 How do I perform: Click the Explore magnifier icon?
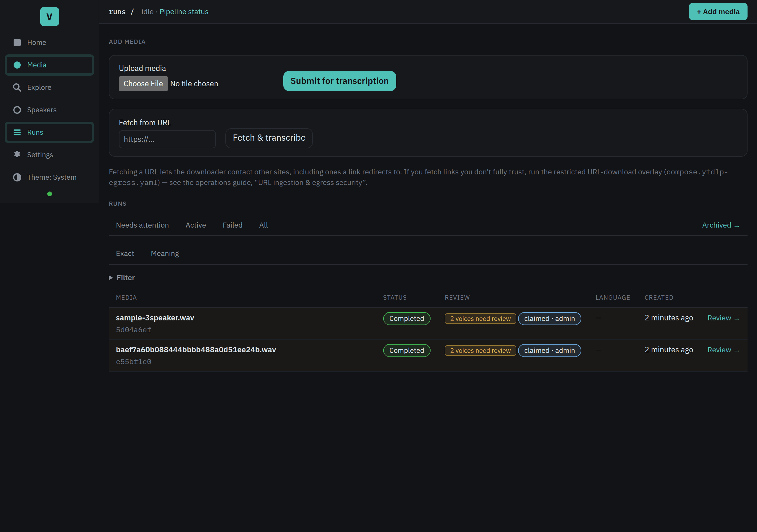point(17,87)
